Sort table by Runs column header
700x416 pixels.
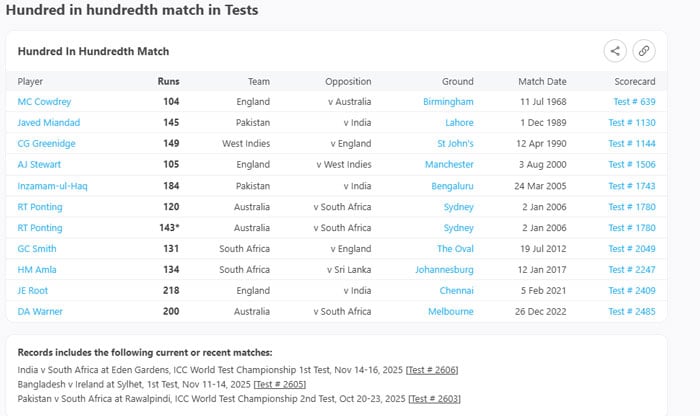point(169,81)
